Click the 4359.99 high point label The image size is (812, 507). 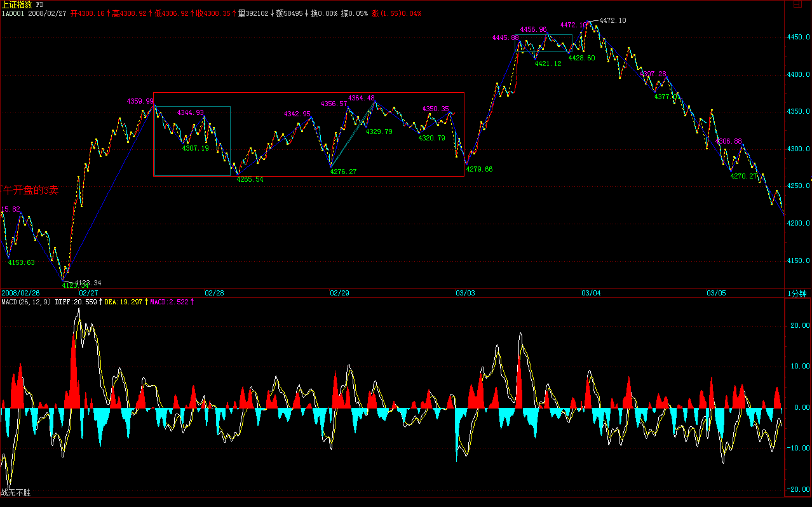pos(140,101)
